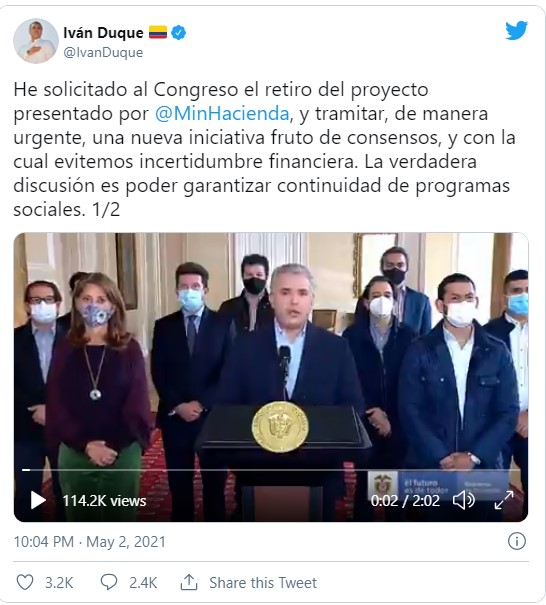Like the tweet with heart icon
The image size is (546, 605).
[25, 582]
